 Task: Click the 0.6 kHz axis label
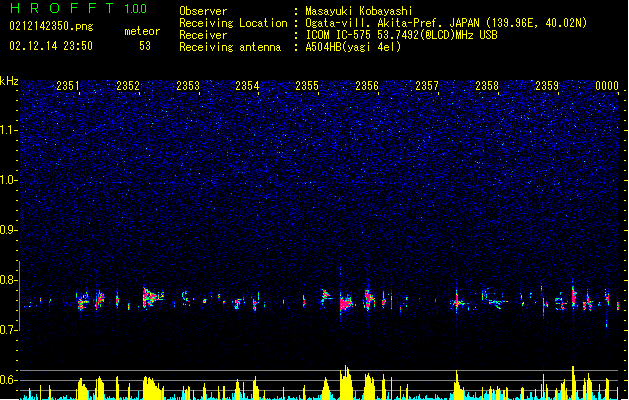(8, 380)
